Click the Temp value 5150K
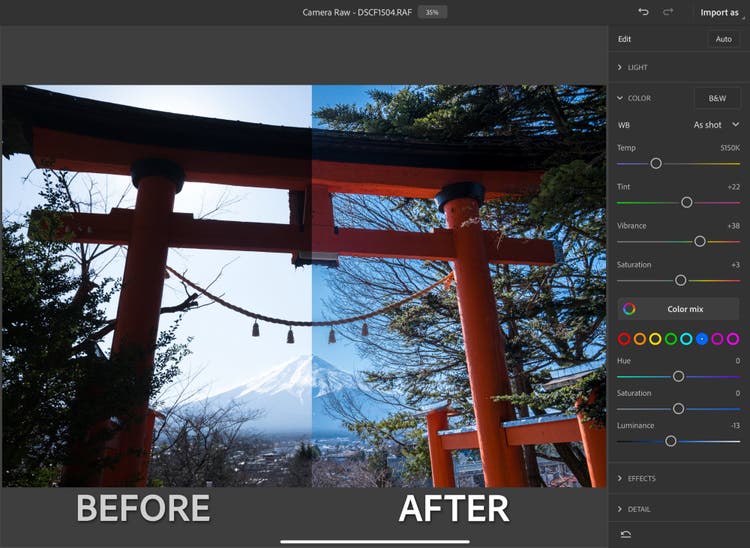Viewport: 750px width, 548px height. click(x=730, y=148)
